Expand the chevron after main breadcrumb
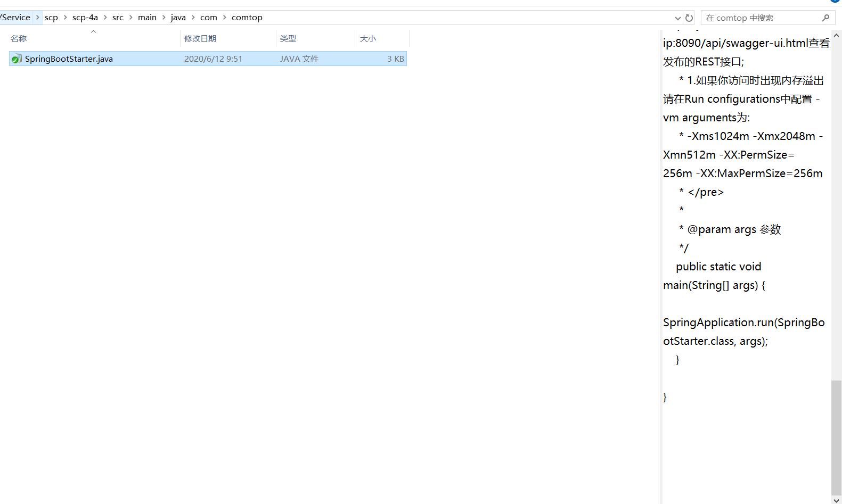The width and height of the screenshot is (842, 504). click(164, 17)
